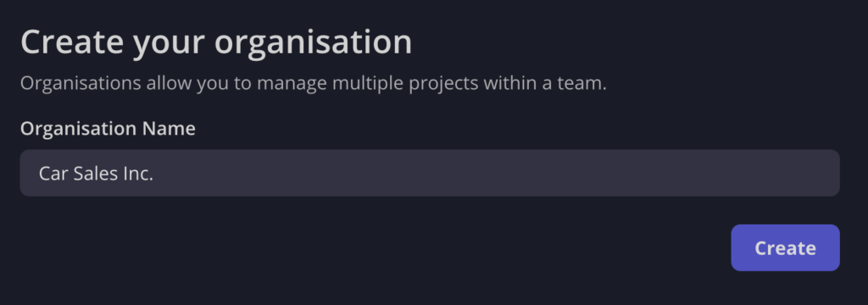Click the word 'Car' in the name field
Screen dimensions: 868x305
53,174
